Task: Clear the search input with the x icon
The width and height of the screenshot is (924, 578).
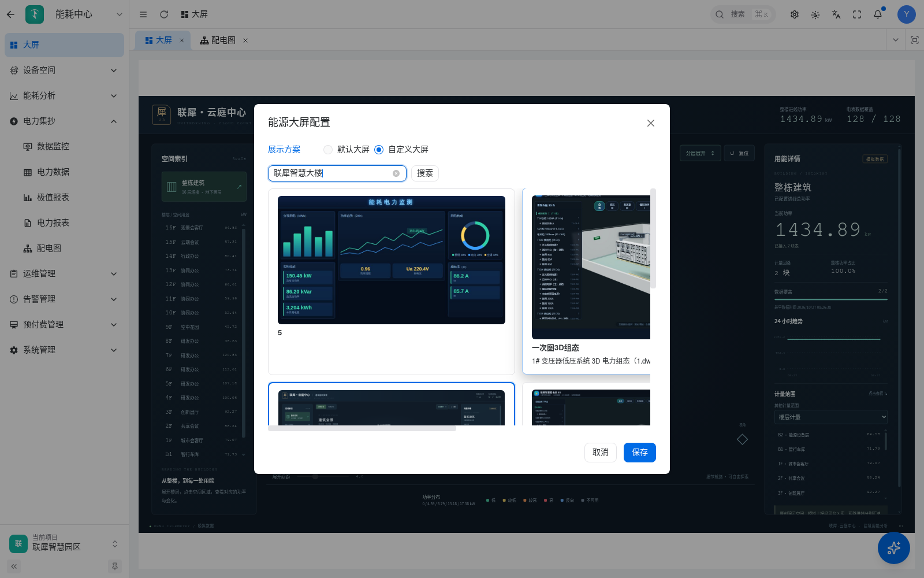Action: (396, 173)
